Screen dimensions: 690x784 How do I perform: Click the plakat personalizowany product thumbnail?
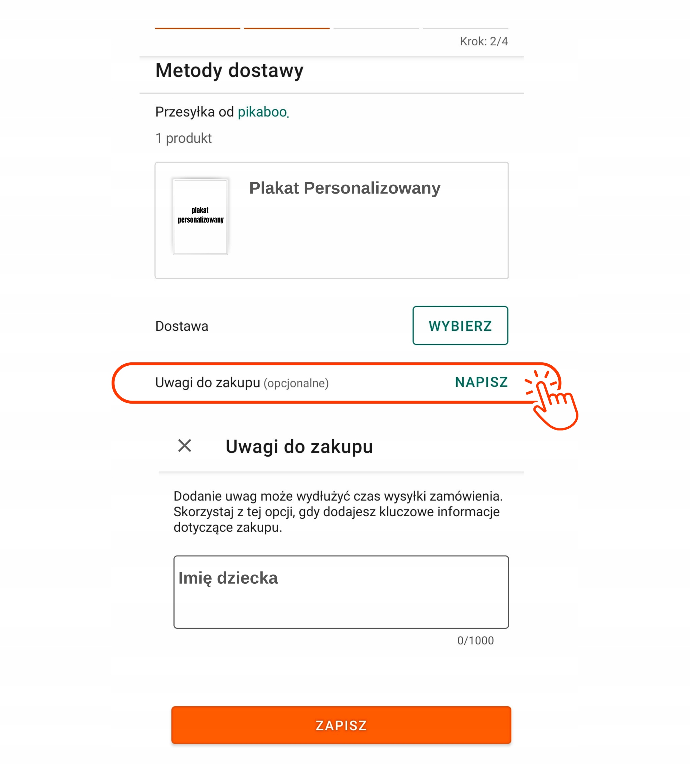[x=200, y=216]
